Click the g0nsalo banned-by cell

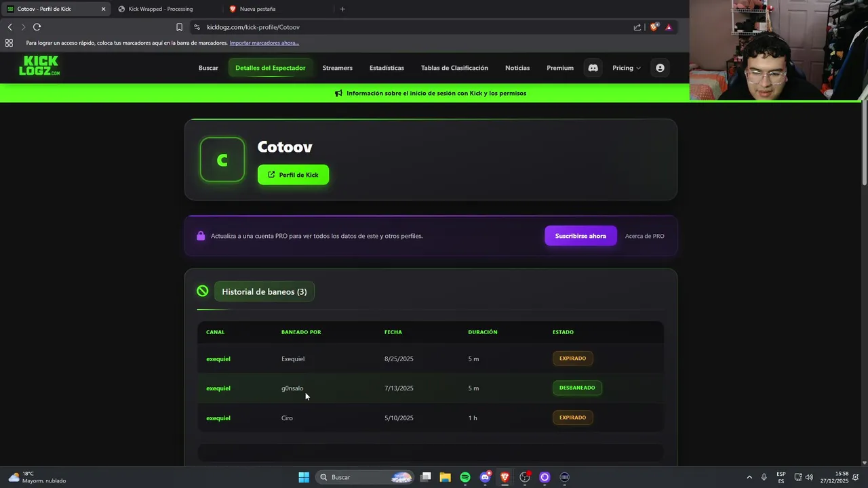pyautogui.click(x=292, y=388)
